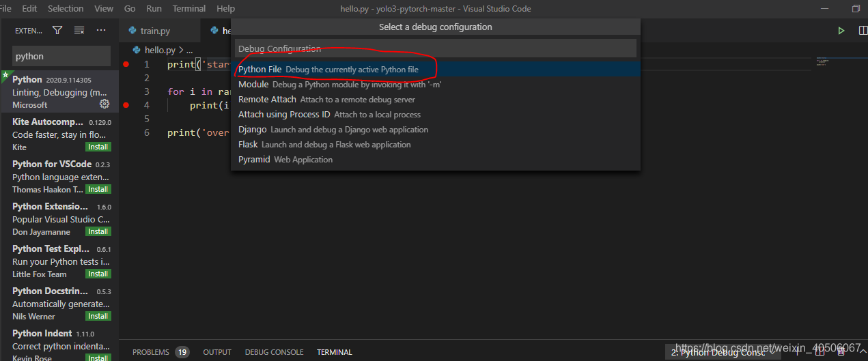Install the Python Test Explorer extension
The height and width of the screenshot is (361, 868).
(x=98, y=274)
